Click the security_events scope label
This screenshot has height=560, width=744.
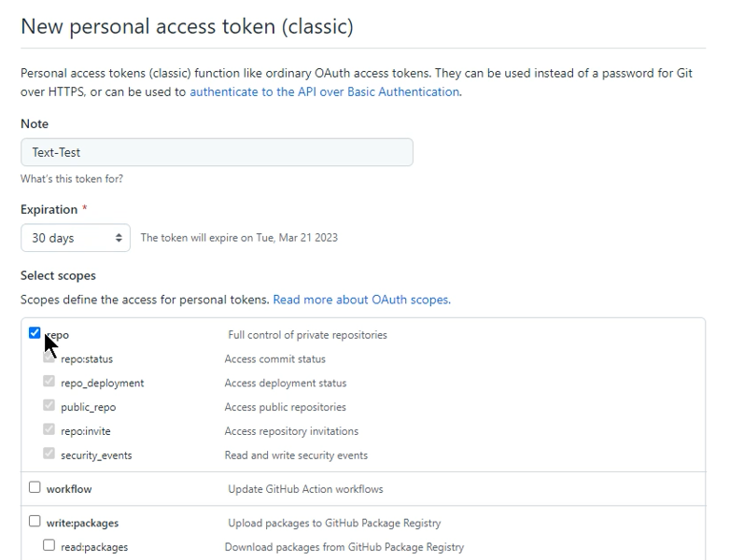point(96,455)
